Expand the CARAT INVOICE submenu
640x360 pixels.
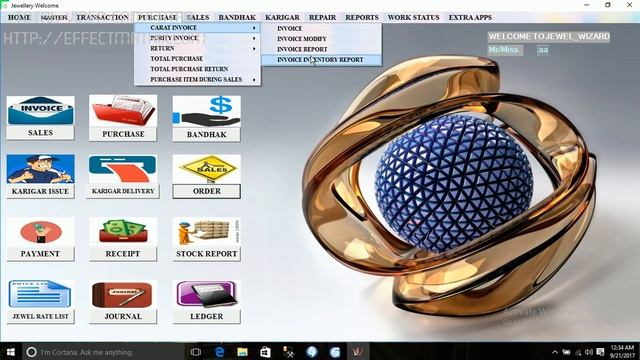pos(198,28)
